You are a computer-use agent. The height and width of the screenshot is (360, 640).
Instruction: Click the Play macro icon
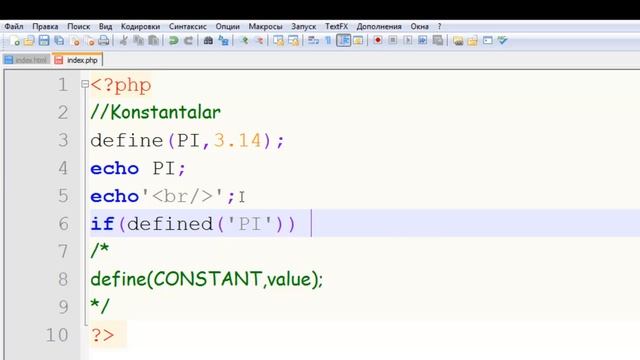pos(407,40)
